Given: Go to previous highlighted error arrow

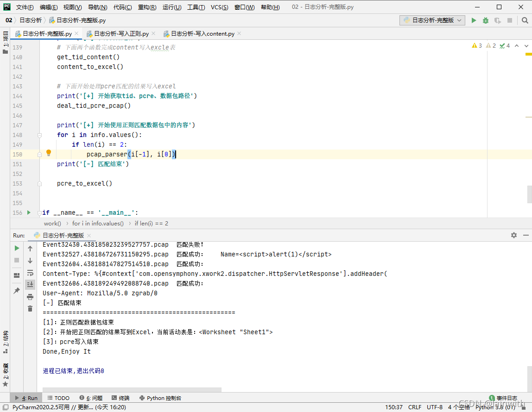Looking at the screenshot, I should click(516, 46).
